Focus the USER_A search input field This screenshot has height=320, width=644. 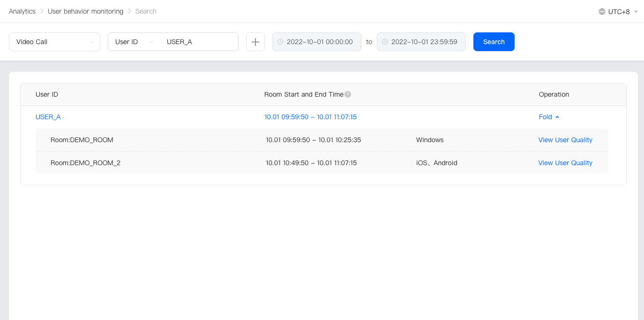tap(199, 42)
